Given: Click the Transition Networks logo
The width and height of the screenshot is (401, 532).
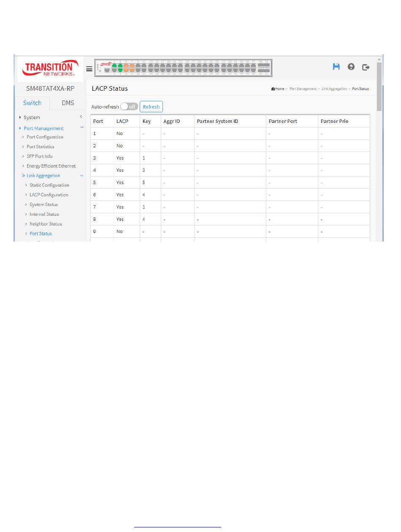Looking at the screenshot, I should [x=48, y=68].
